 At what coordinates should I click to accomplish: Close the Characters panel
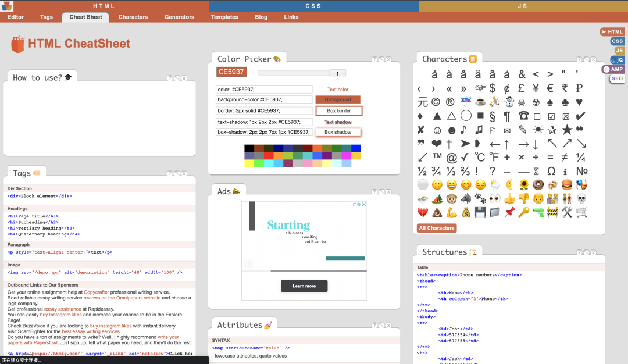[594, 59]
